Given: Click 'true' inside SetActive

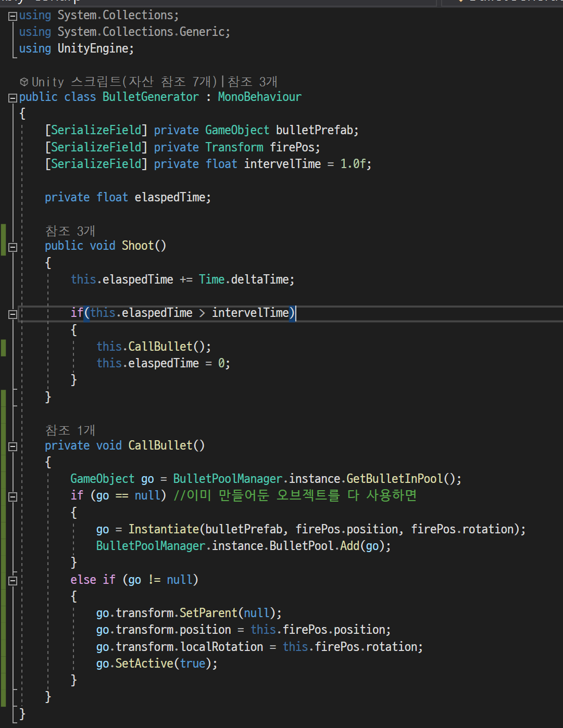Looking at the screenshot, I should click(192, 663).
